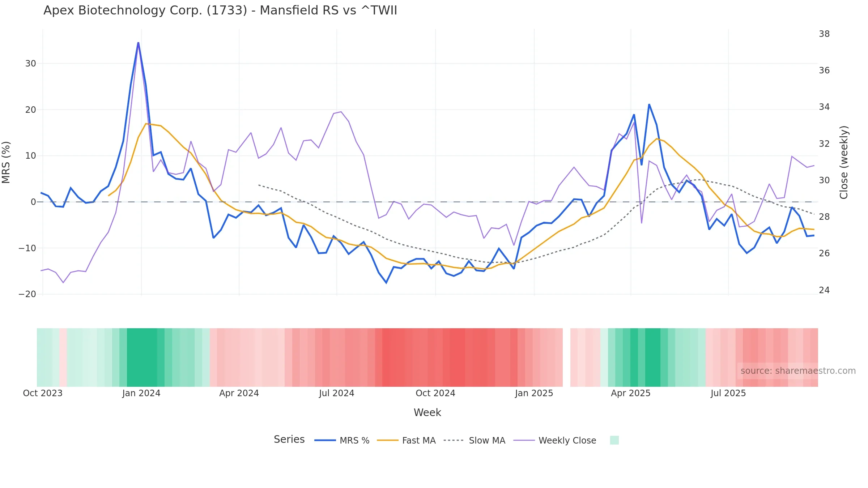Screen dimensions: 868x488
Task: Click the 'Close (weekly)' axis title
Action: [844, 162]
